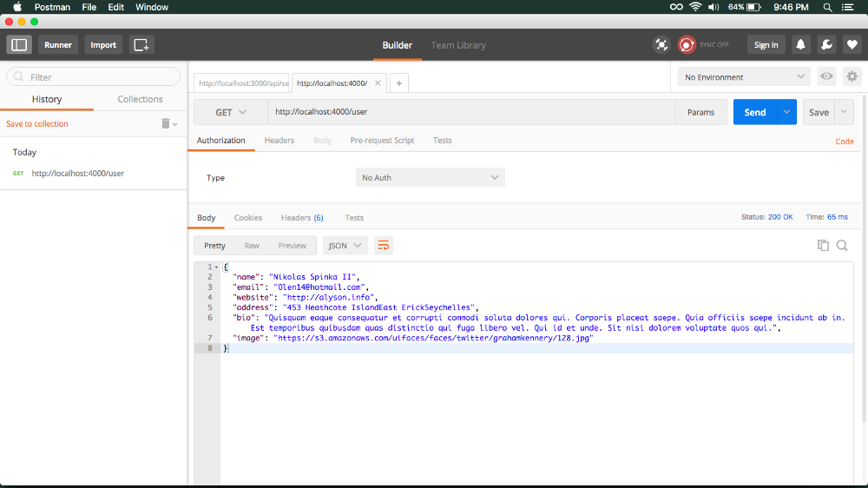The width and height of the screenshot is (868, 488).
Task: Copy the response body with the copy icon
Action: [x=823, y=246]
